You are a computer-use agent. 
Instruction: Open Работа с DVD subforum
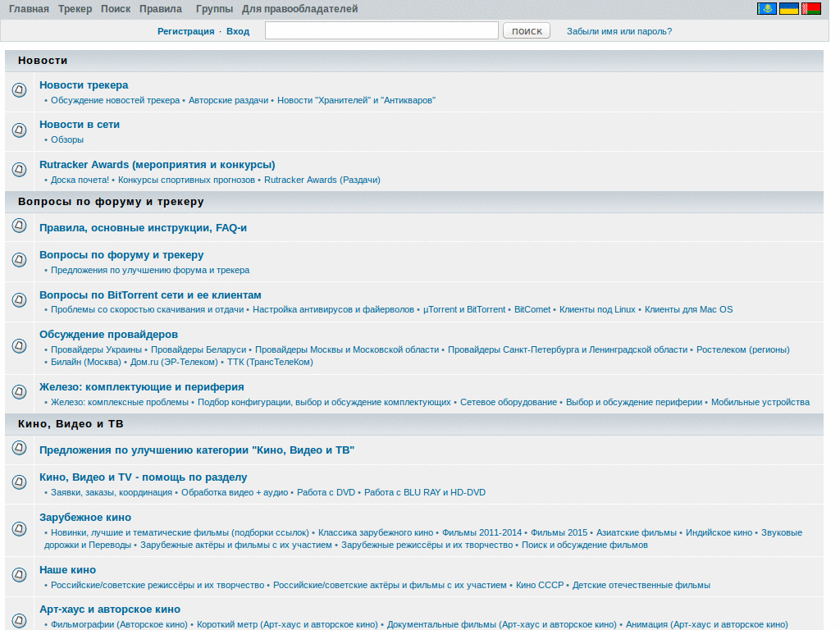[326, 492]
